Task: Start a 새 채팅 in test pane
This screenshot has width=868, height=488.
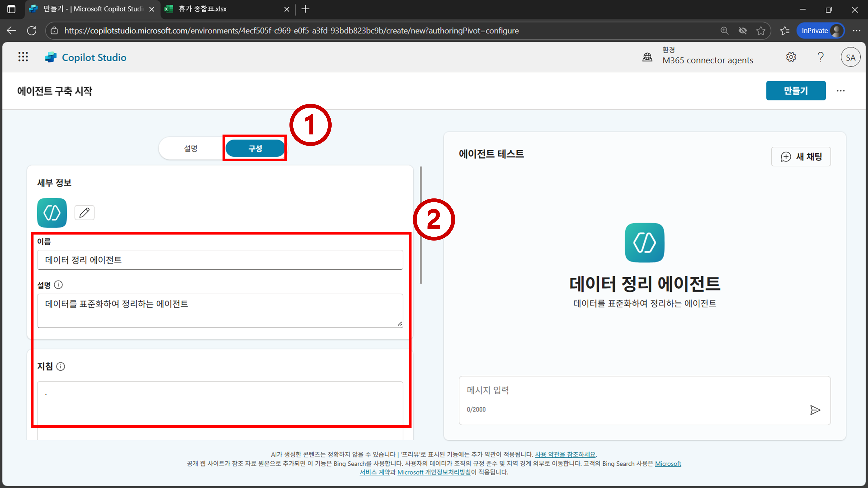Action: tap(801, 157)
